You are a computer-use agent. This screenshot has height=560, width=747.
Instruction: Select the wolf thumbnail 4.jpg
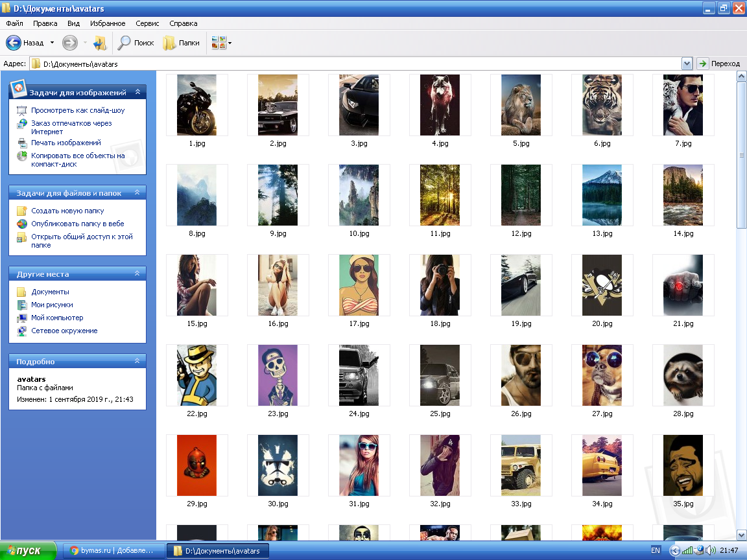click(x=440, y=105)
